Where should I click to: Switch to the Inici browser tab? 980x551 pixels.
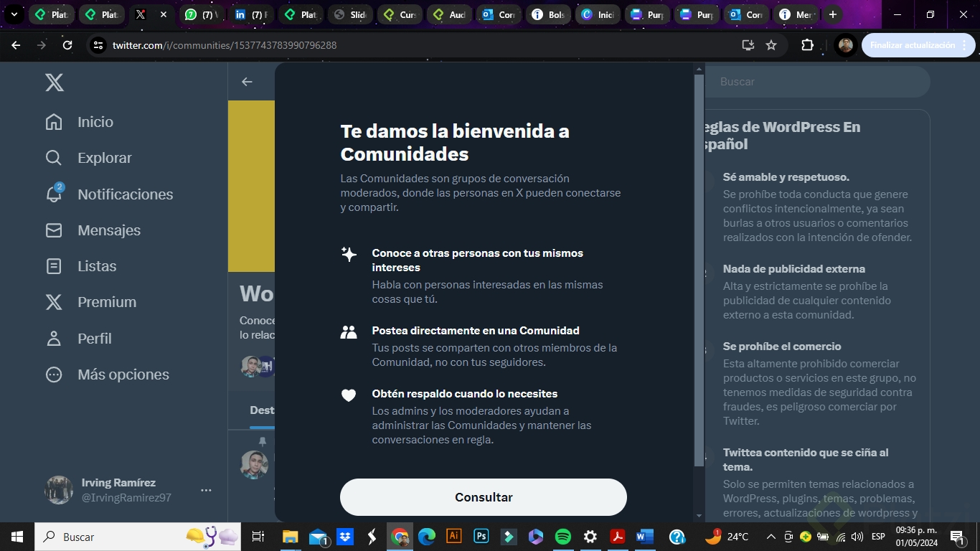click(598, 14)
